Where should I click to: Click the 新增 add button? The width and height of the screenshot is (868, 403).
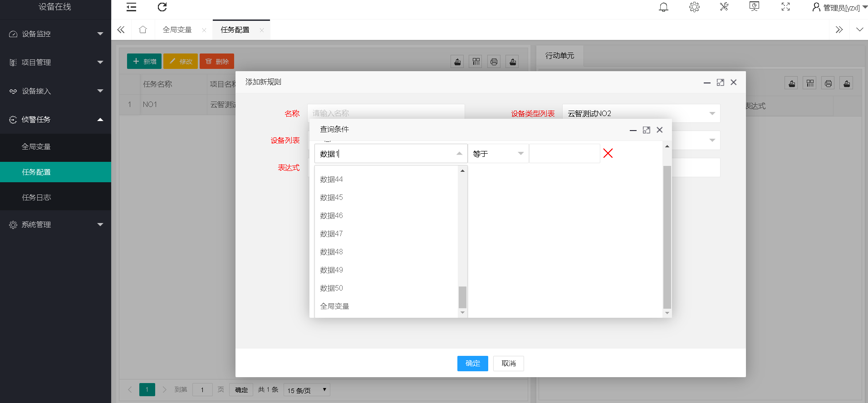click(144, 61)
